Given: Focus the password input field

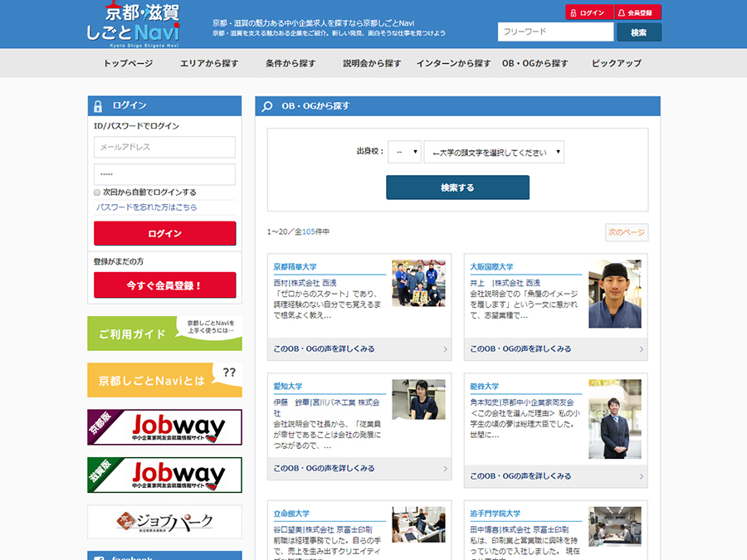Looking at the screenshot, I should (x=164, y=174).
